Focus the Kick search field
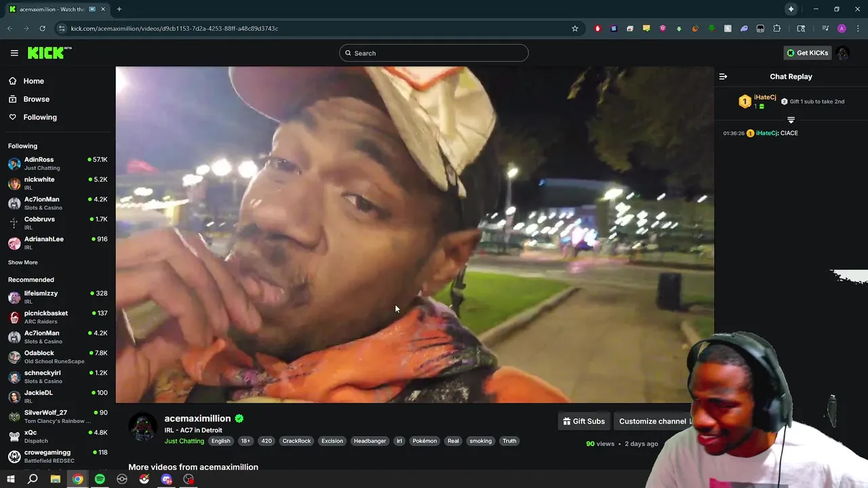Viewport: 868px width, 488px height. [434, 53]
